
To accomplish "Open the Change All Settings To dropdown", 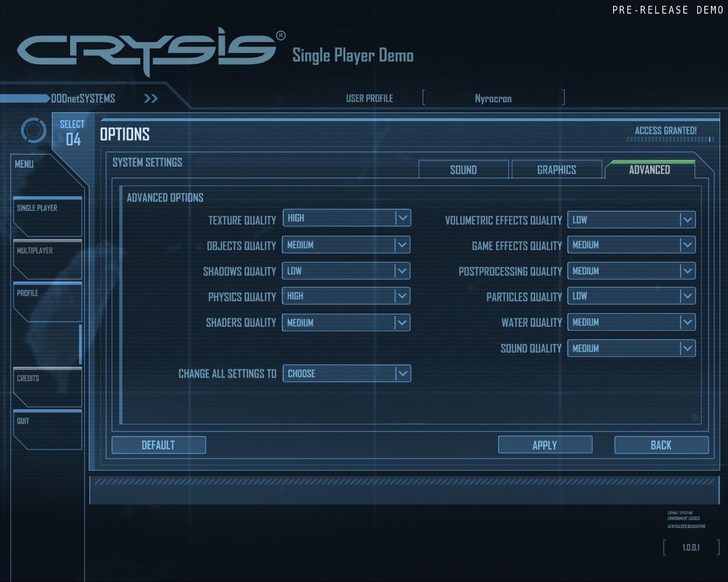I will (x=346, y=373).
